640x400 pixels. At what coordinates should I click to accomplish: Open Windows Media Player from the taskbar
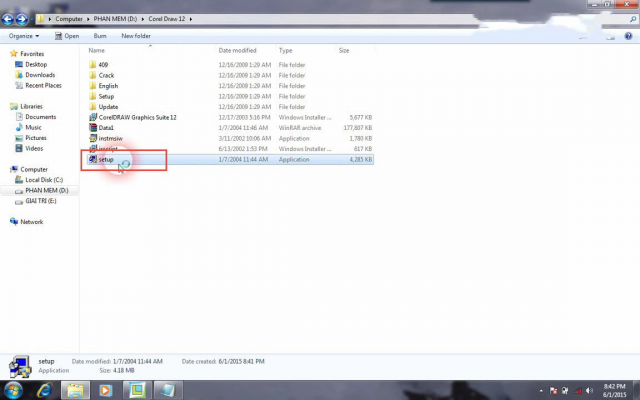coord(106,389)
